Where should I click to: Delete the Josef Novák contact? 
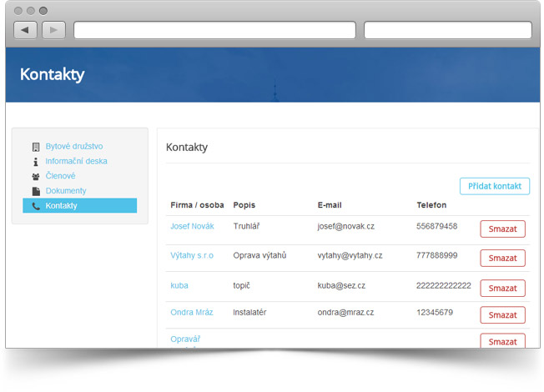tap(502, 229)
